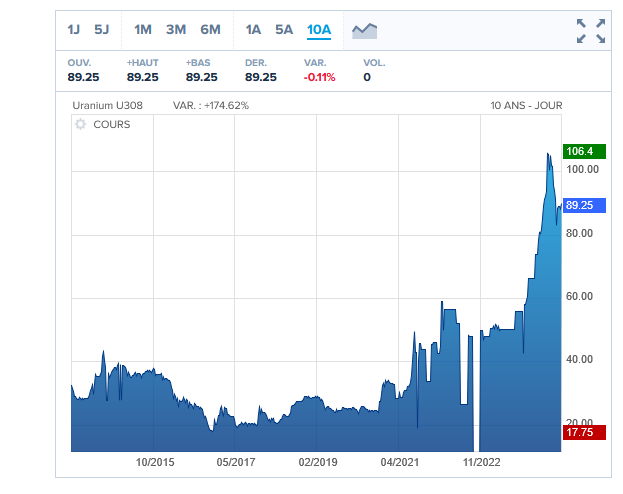
Task: Click the 10/2015 date axis label
Action: (x=154, y=462)
